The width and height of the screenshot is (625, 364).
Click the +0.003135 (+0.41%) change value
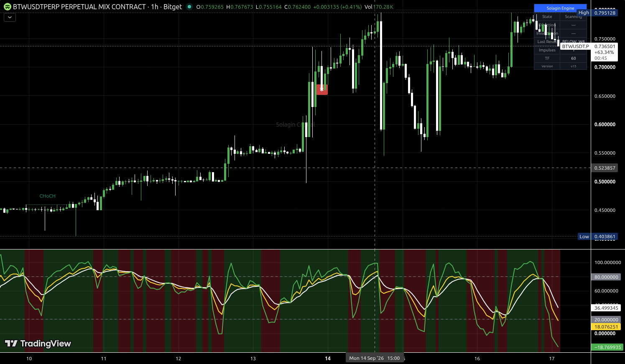pos(338,7)
